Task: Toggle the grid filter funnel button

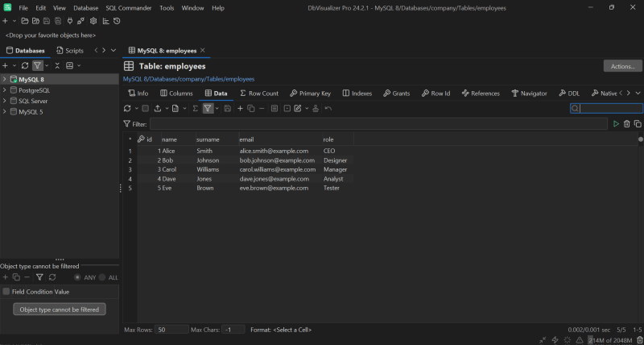Action: [x=208, y=108]
